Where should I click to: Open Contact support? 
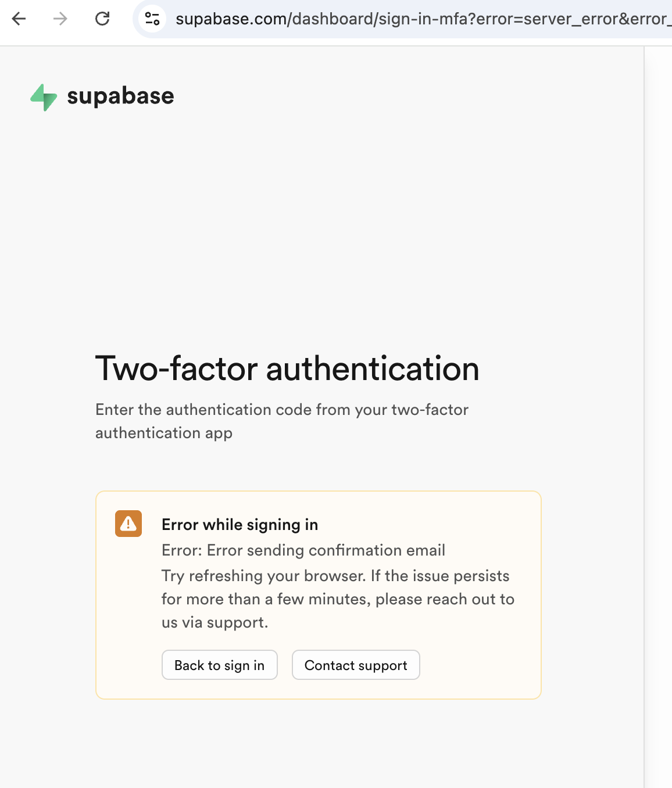click(356, 665)
